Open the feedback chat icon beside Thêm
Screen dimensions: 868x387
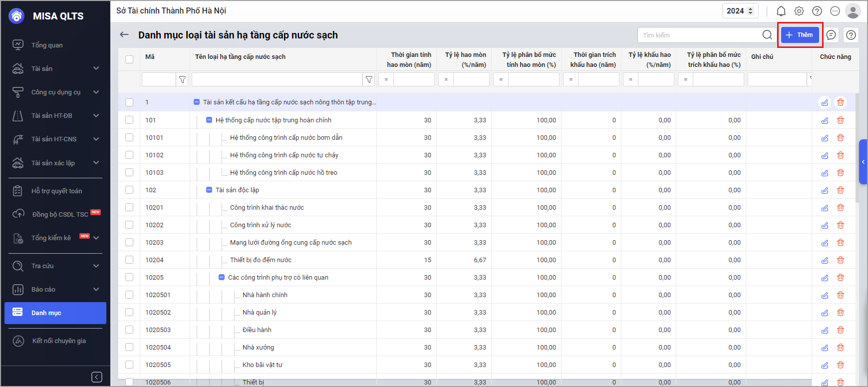point(831,35)
